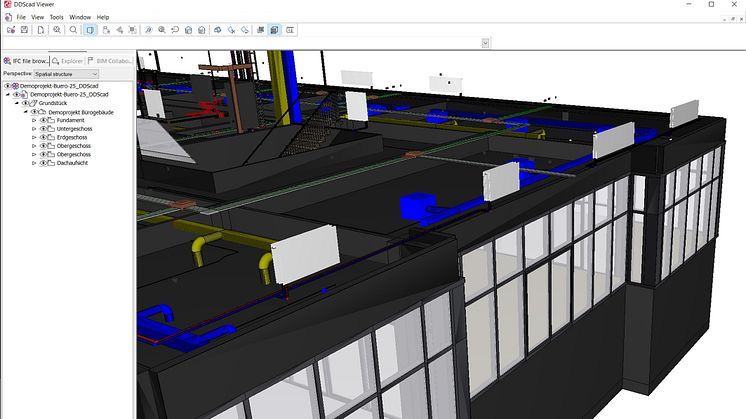Click the highlighted 3D box view icon
This screenshot has width=746, height=419.
coord(90,30)
